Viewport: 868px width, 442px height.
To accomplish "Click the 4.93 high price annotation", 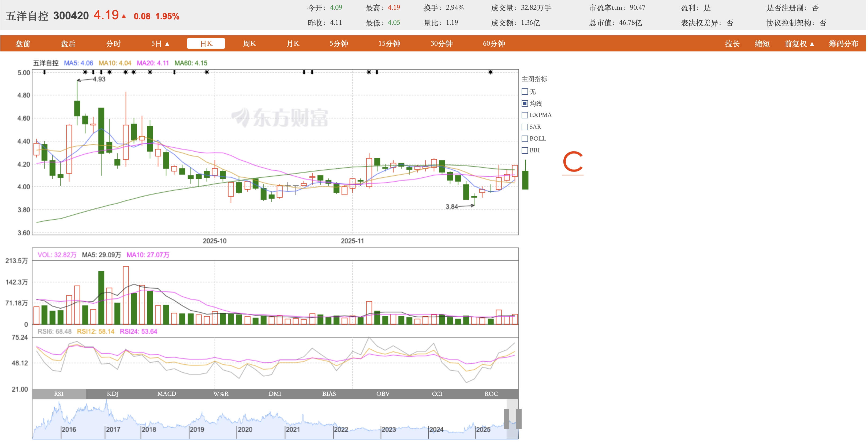I will pos(99,79).
